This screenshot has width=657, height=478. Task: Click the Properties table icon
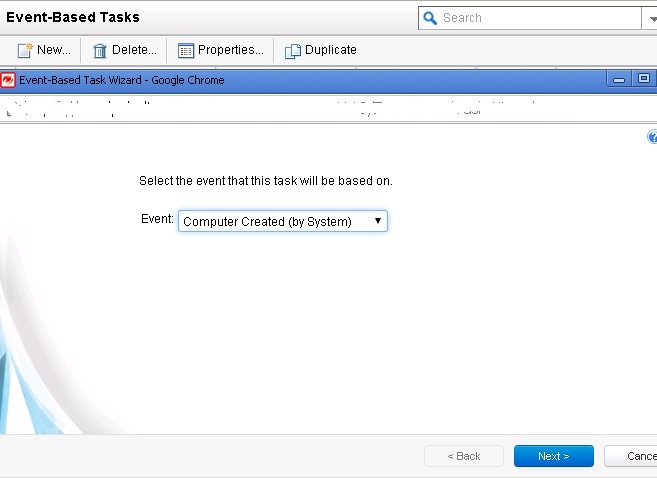click(186, 50)
